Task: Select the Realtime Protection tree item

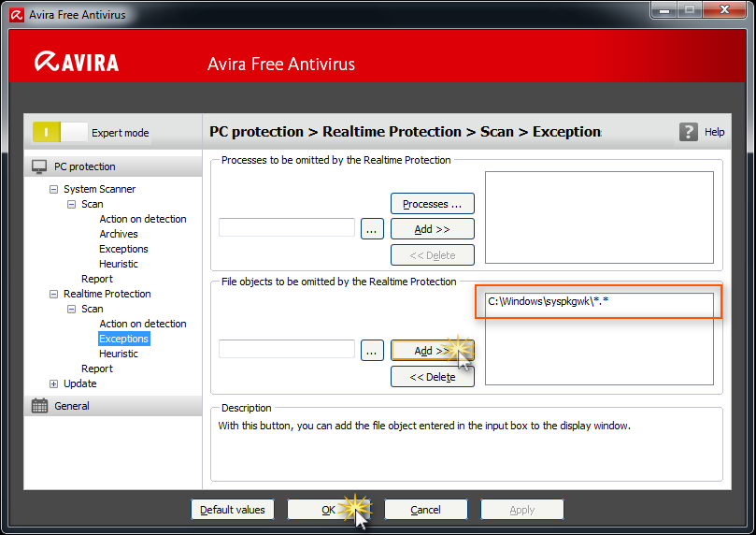Action: click(x=107, y=294)
